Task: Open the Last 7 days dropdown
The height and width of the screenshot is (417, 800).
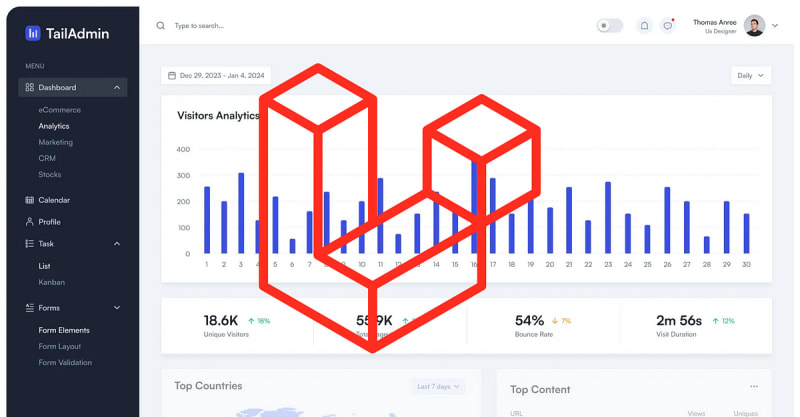Action: (438, 386)
